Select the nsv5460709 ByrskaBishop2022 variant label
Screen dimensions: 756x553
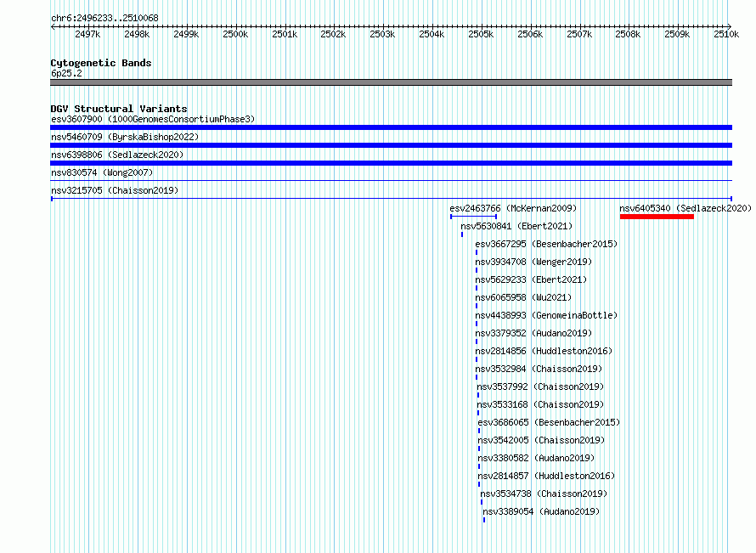pos(125,137)
